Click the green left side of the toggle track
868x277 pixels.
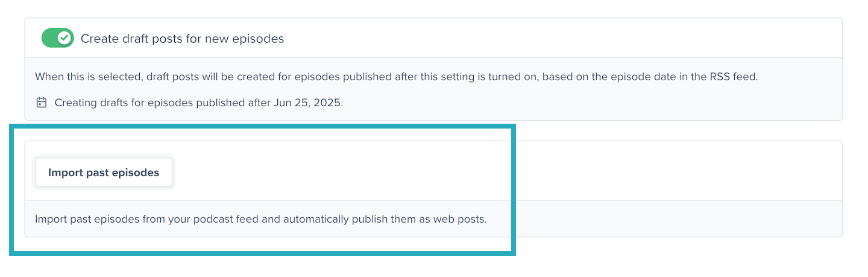tap(49, 38)
